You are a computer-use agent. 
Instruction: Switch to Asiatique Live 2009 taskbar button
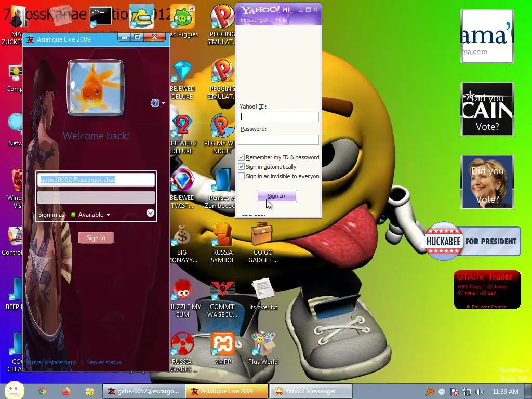(x=227, y=391)
